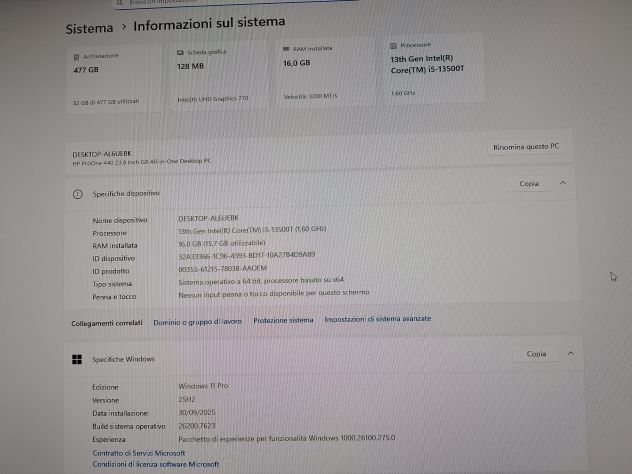
Task: Select the DESKTOP-AL6UEBK device name value
Action: (208, 218)
